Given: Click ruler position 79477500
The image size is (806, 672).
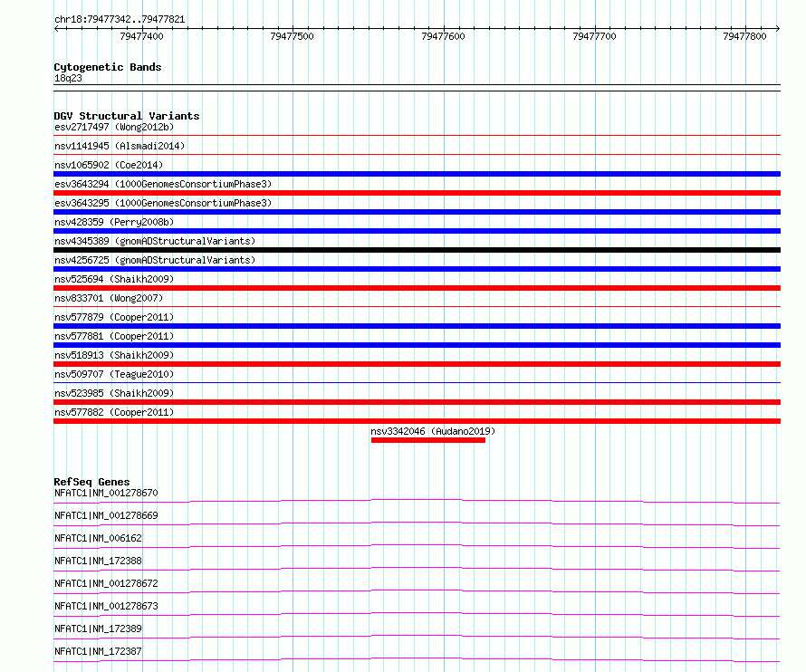Looking at the screenshot, I should pyautogui.click(x=292, y=36).
